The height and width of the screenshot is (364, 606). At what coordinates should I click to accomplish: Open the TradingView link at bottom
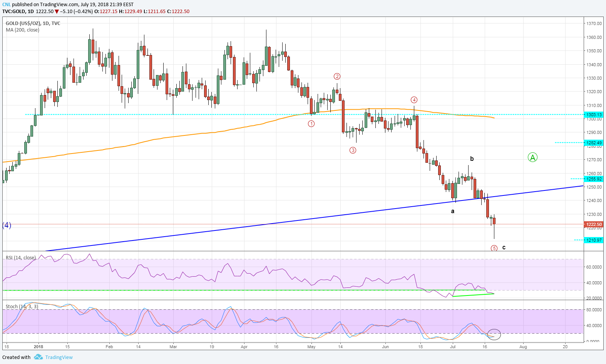(x=59, y=357)
